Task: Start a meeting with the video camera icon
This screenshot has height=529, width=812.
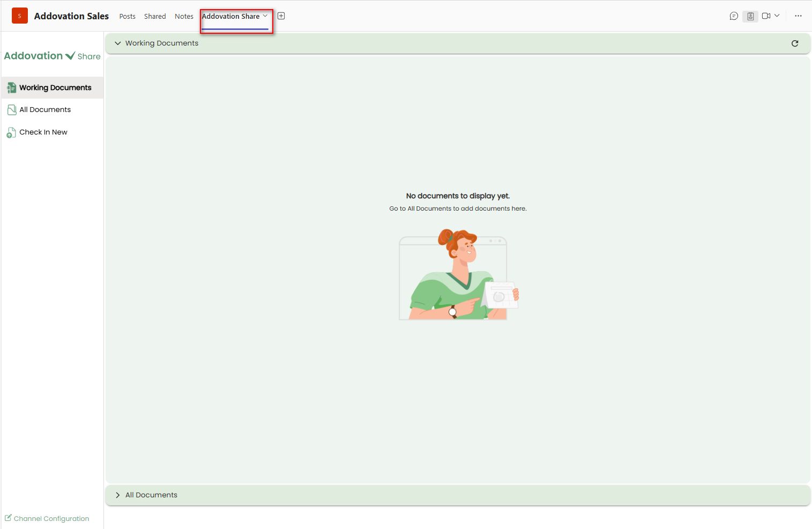Action: [x=766, y=16]
